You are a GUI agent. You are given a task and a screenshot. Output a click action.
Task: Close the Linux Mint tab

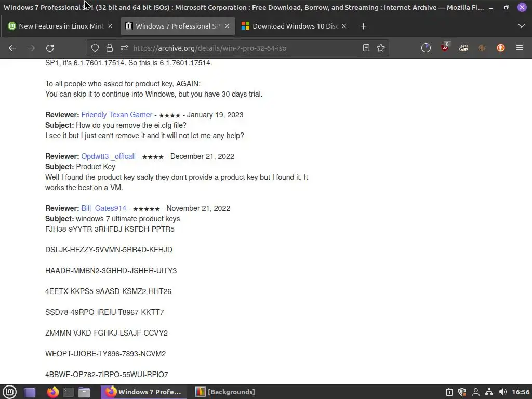(x=110, y=26)
